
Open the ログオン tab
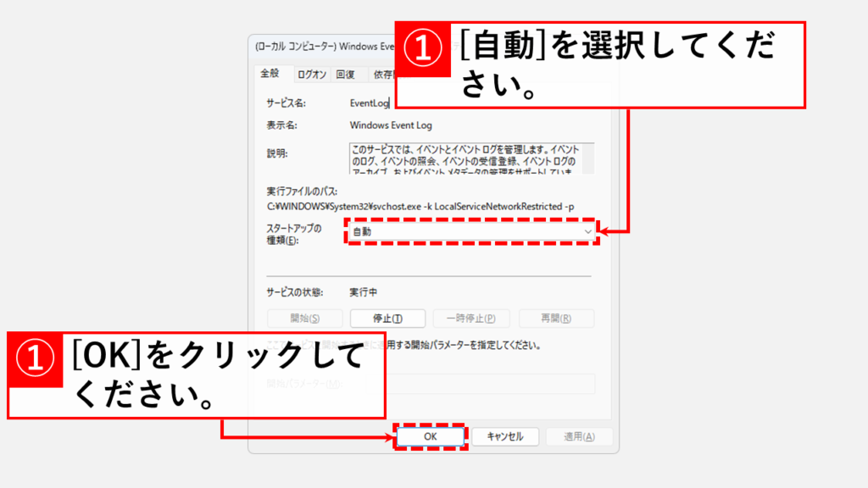[x=311, y=75]
